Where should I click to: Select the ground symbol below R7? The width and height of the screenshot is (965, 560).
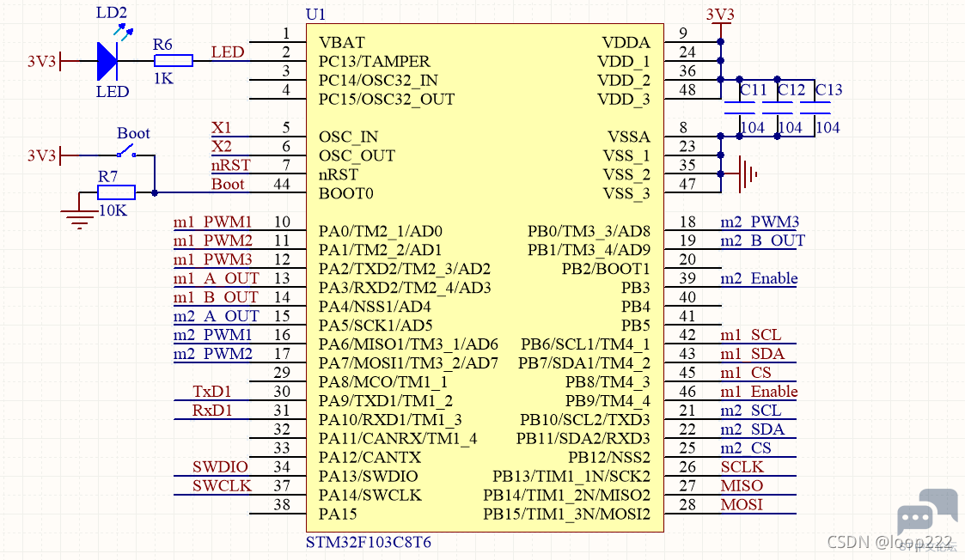(x=79, y=219)
